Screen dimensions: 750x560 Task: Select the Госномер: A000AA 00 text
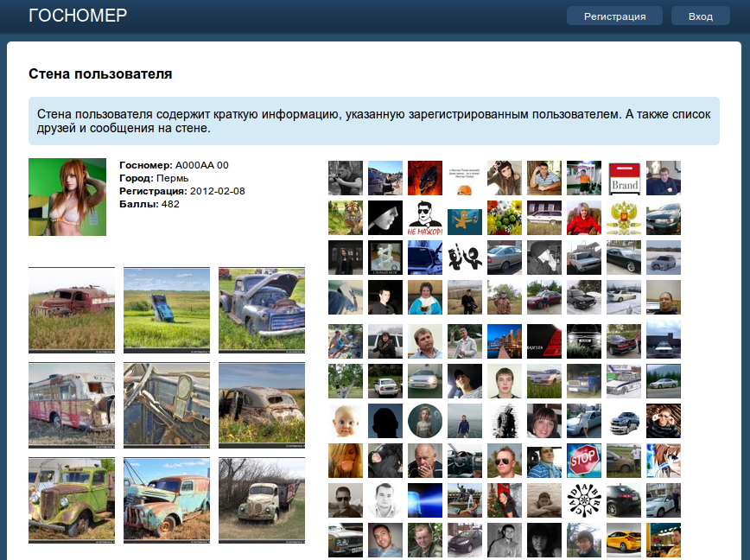(x=175, y=165)
